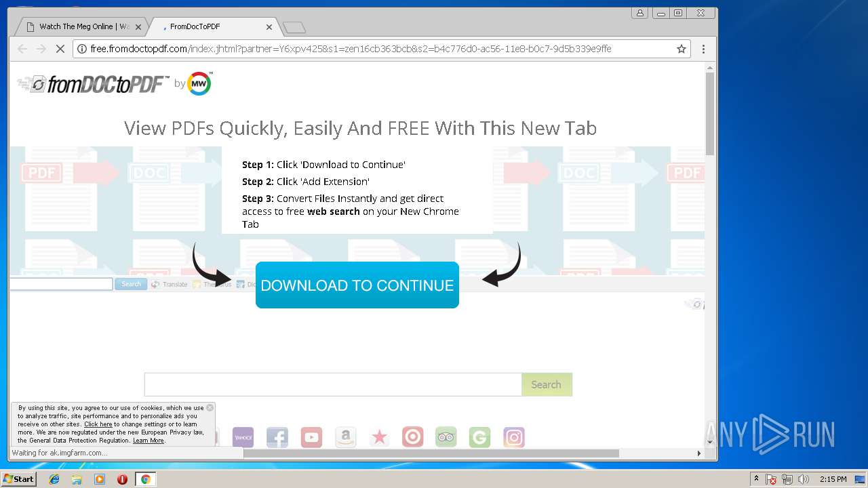Open Windows Explorer from taskbar

[x=77, y=479]
